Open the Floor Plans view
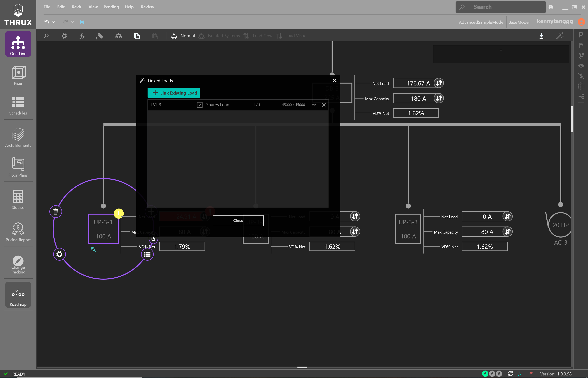The height and width of the screenshot is (378, 588). [18, 167]
